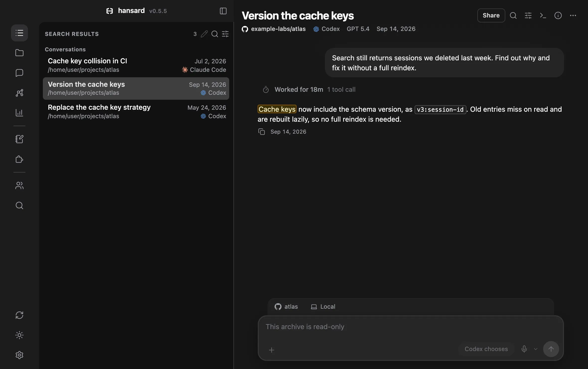This screenshot has height=369, width=588.
Task: Open the three-dot more options menu
Action: tap(573, 15)
